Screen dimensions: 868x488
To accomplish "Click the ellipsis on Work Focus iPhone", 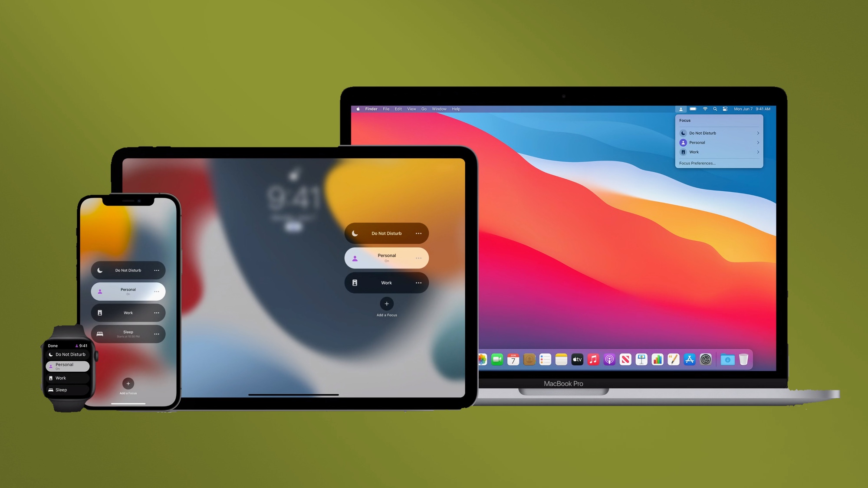I will [x=156, y=312].
